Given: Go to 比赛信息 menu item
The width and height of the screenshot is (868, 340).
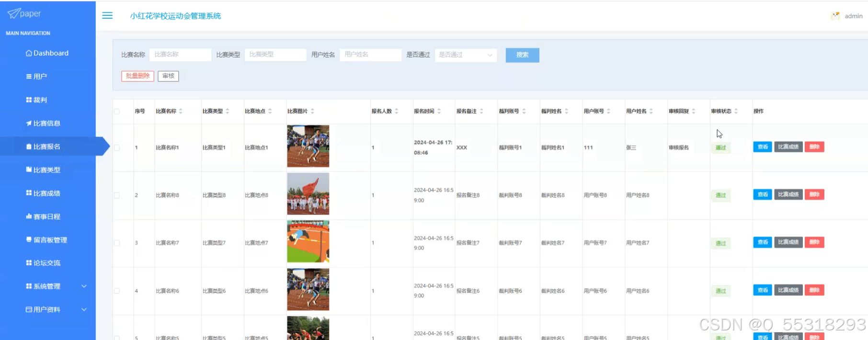Looking at the screenshot, I should 47,124.
